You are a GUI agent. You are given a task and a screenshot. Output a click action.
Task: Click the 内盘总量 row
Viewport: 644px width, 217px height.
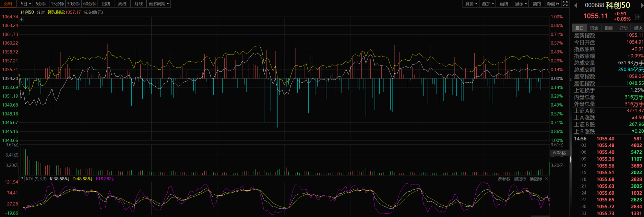pos(608,97)
